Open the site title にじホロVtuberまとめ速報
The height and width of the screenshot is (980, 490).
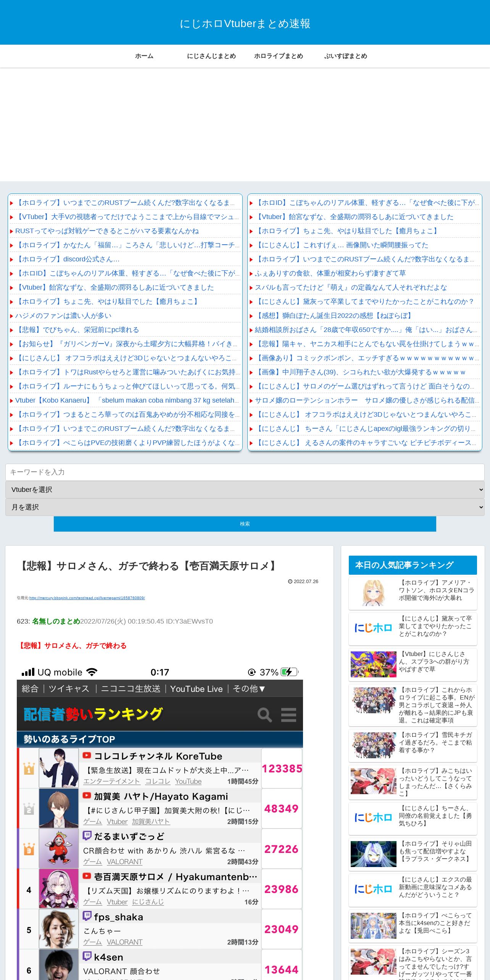point(245,24)
